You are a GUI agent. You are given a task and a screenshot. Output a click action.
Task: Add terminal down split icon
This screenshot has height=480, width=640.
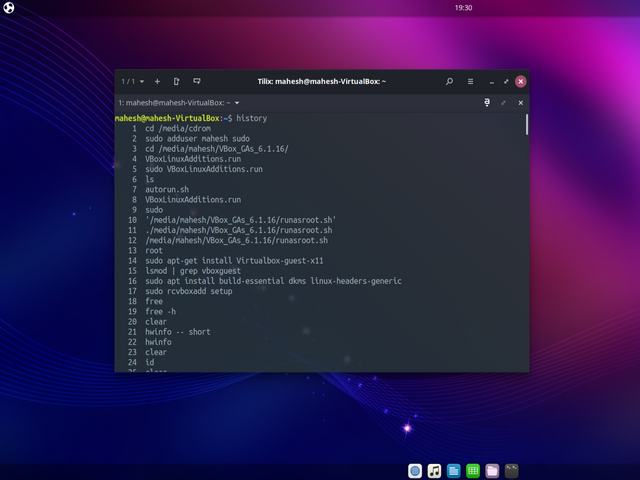click(x=197, y=81)
